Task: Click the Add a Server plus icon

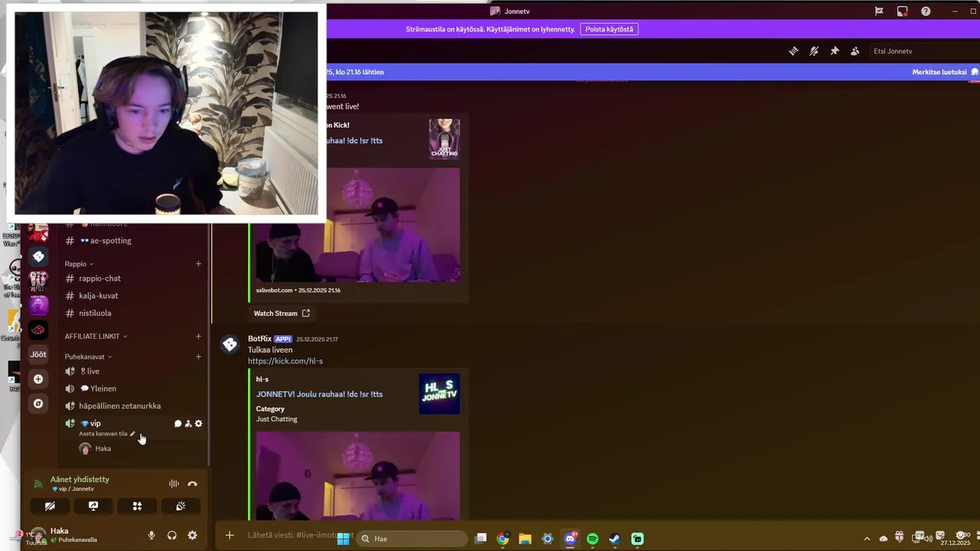Action: tap(38, 379)
